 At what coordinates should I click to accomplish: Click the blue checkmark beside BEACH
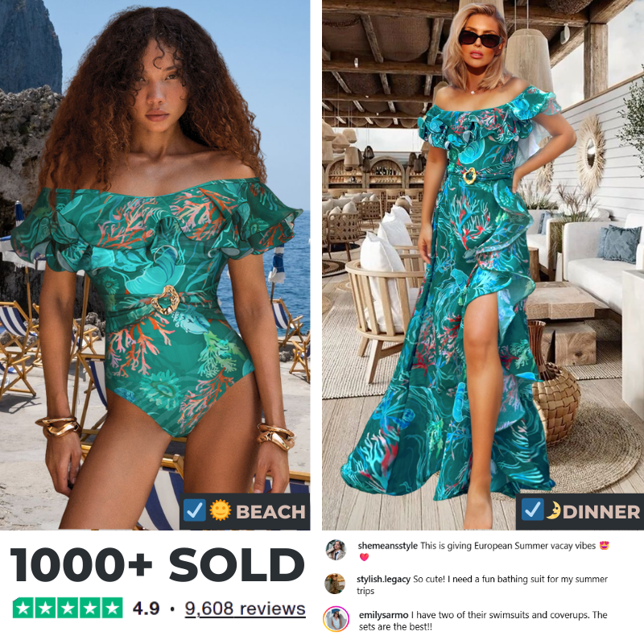point(194,510)
